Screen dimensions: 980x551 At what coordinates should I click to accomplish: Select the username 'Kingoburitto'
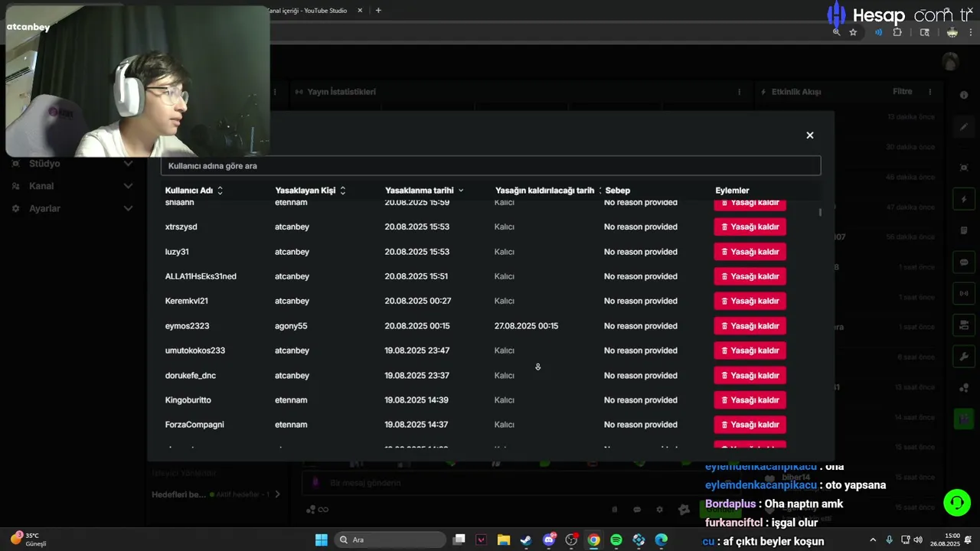pos(188,400)
